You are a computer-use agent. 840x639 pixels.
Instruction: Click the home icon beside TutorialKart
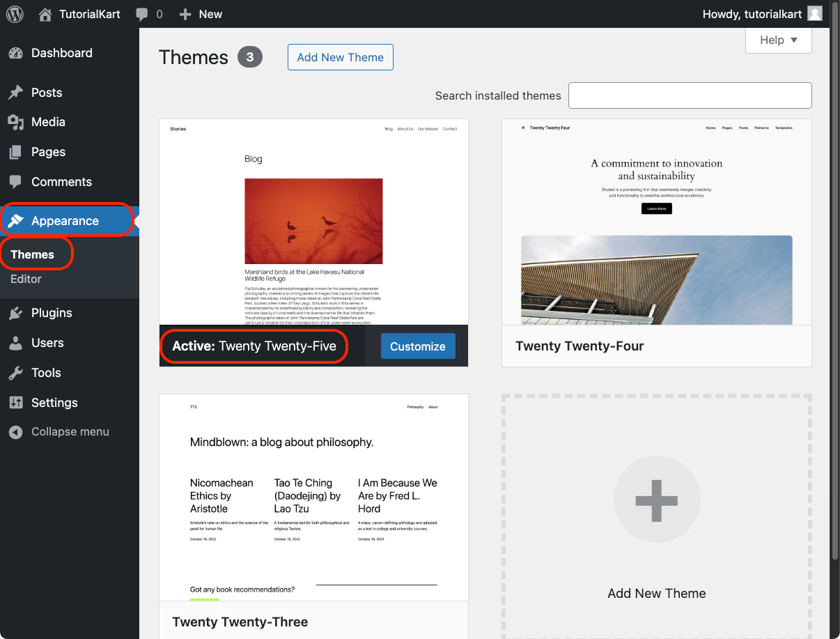pos(45,14)
